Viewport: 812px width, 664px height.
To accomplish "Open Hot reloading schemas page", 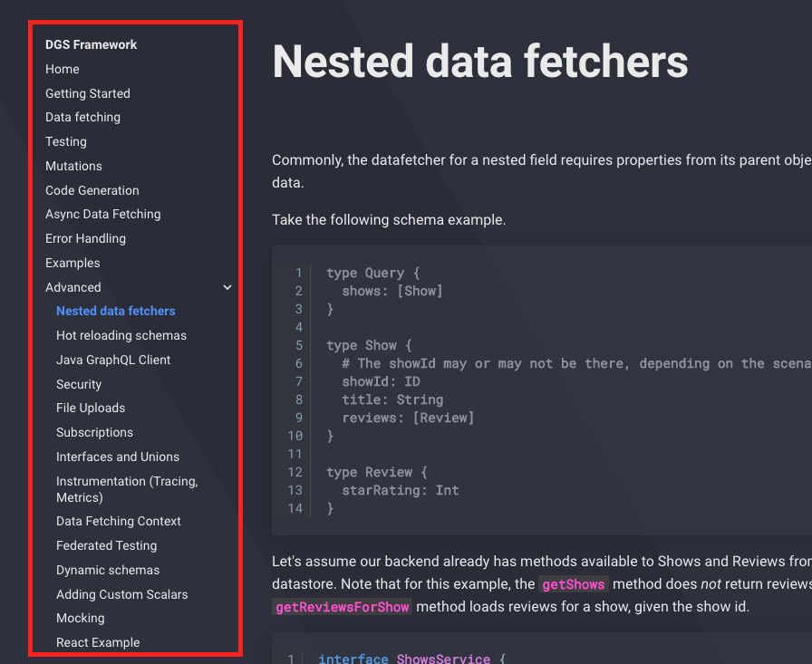I will pos(121,335).
